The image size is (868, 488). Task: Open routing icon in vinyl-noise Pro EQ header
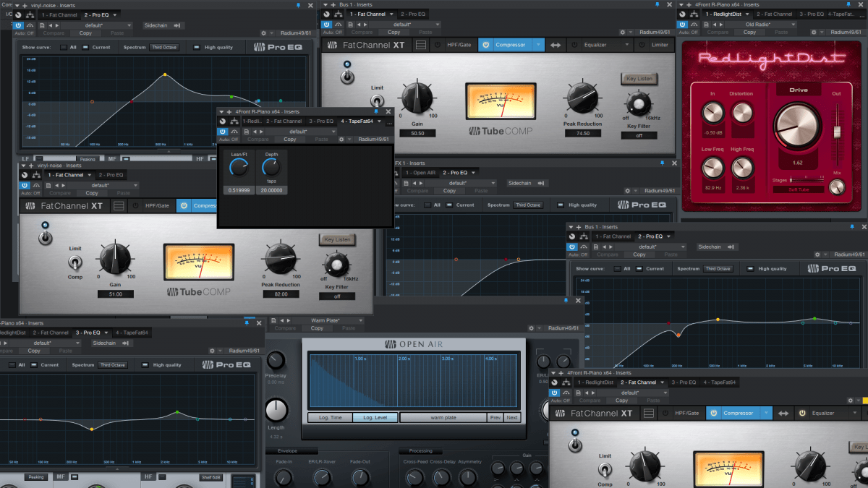click(x=30, y=14)
